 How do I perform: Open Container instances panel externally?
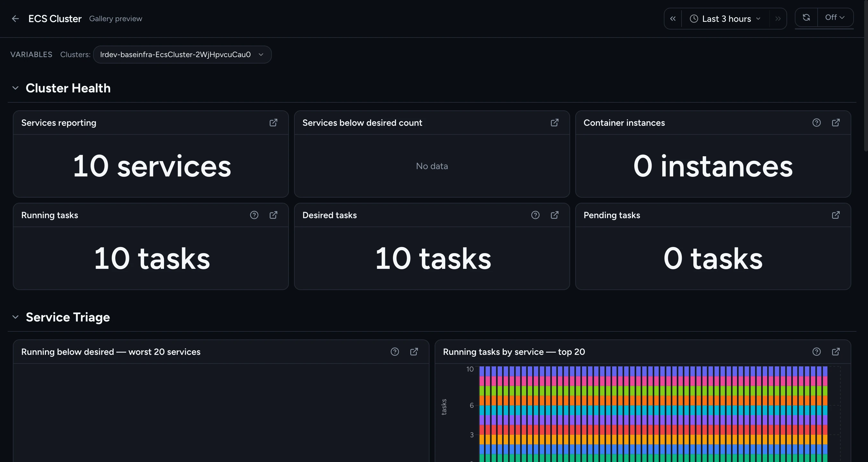836,123
